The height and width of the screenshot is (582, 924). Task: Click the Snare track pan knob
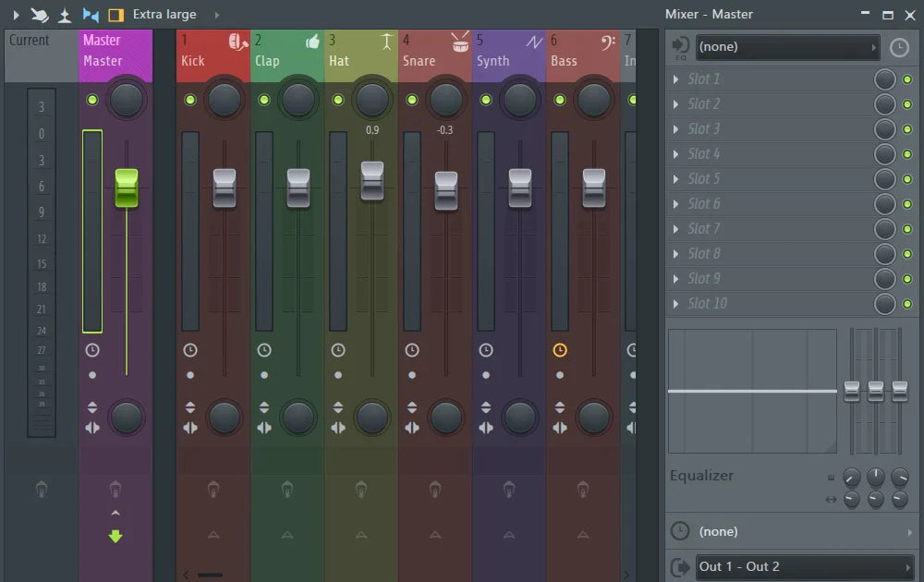(446, 100)
